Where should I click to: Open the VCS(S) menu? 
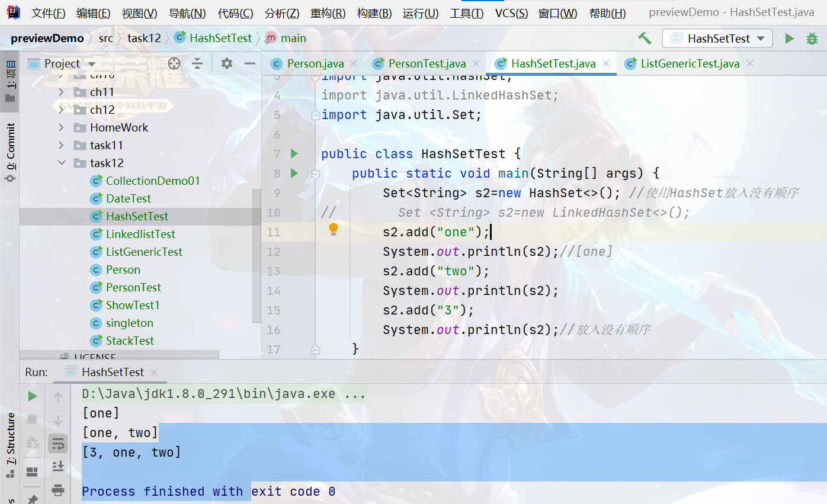click(x=511, y=13)
